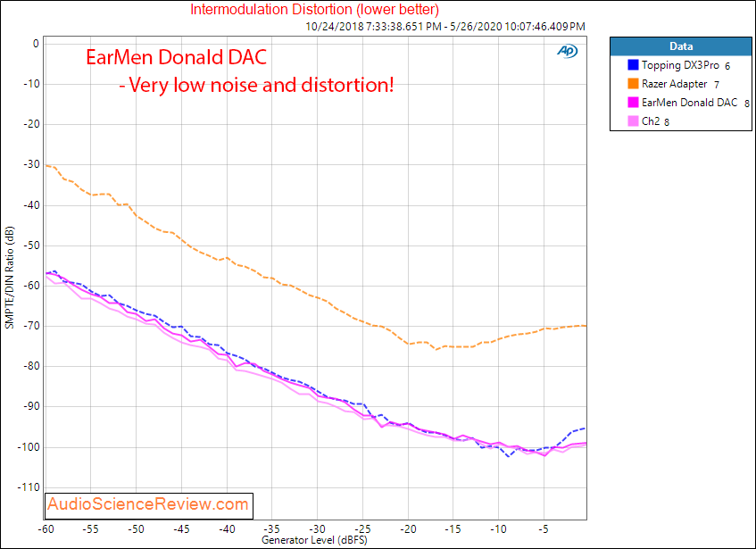Click the -110 tick on the y-axis
This screenshot has width=756, height=549.
click(x=29, y=487)
